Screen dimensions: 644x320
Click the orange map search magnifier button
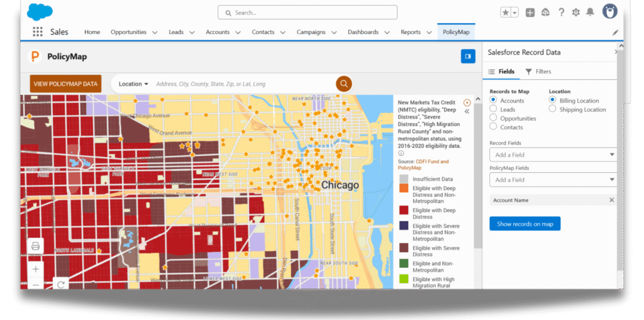pyautogui.click(x=343, y=84)
